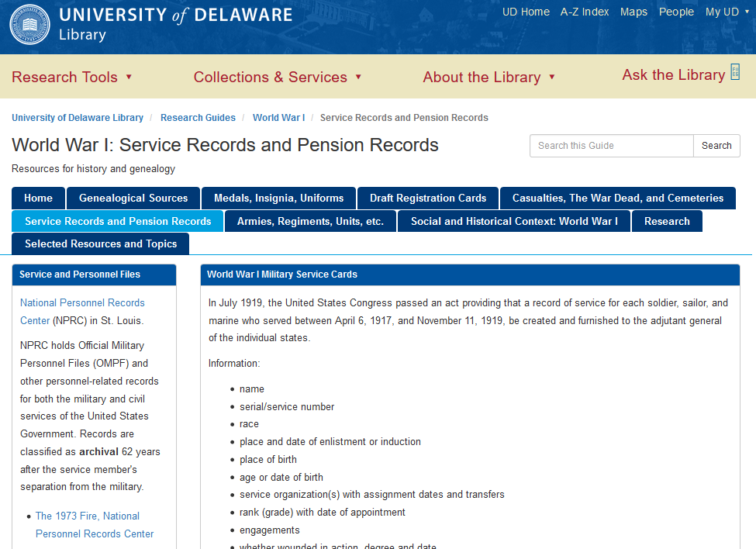Click the World War I breadcrumb
The image size is (756, 549).
[278, 118]
